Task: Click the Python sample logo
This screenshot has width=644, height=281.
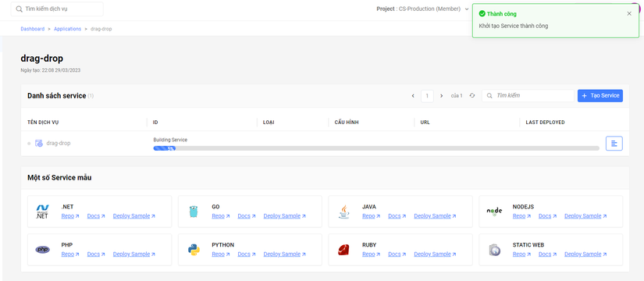Action: [x=194, y=250]
